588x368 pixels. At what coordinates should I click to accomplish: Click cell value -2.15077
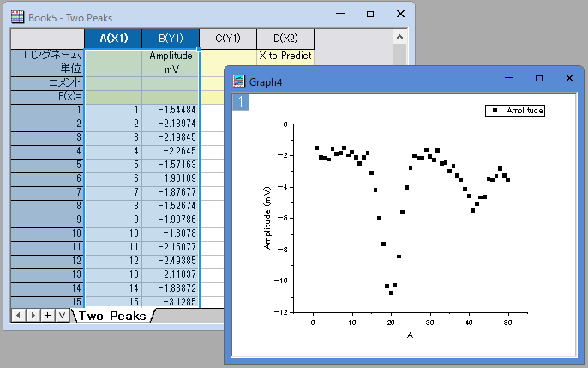tap(171, 248)
